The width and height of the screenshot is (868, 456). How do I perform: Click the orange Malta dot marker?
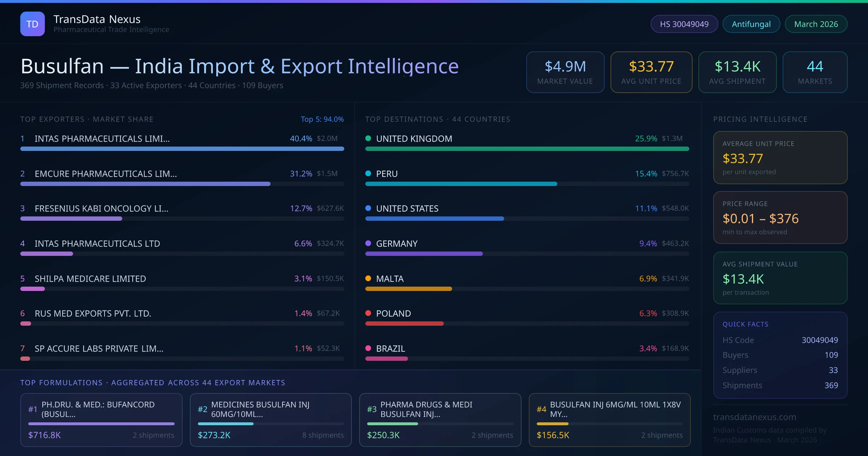pyautogui.click(x=368, y=278)
